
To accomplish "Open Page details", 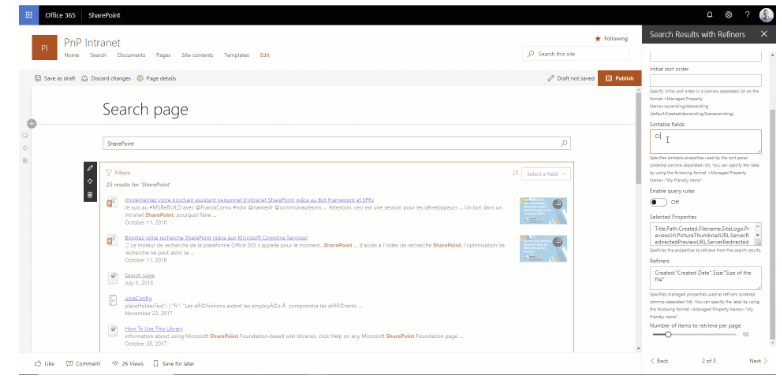I will (156, 78).
